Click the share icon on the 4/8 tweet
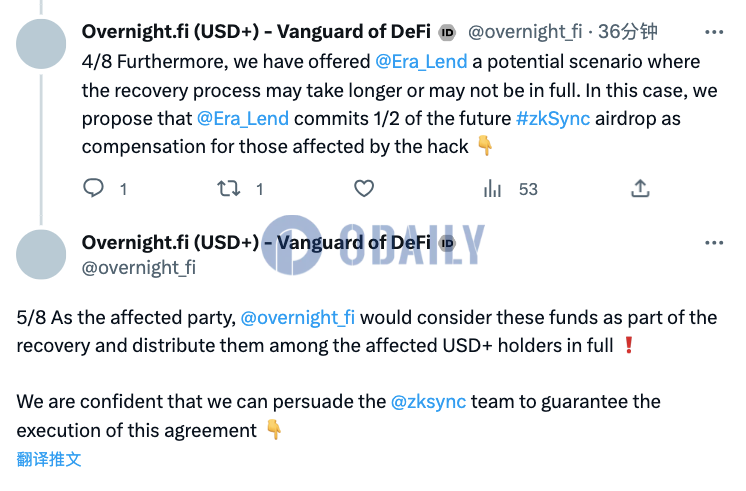This screenshot has height=491, width=746. [640, 188]
